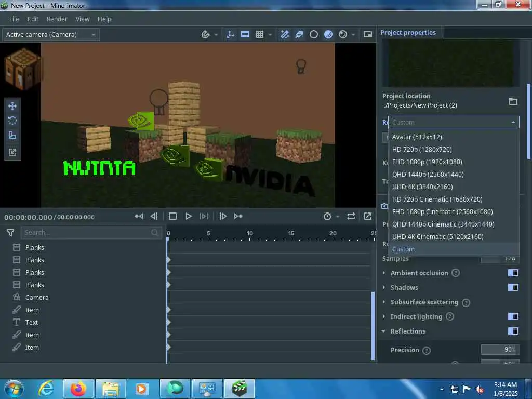Viewport: 532px width, 399px height.
Task: Toggle the grid icon in viewport toolbar
Action: pos(260,34)
